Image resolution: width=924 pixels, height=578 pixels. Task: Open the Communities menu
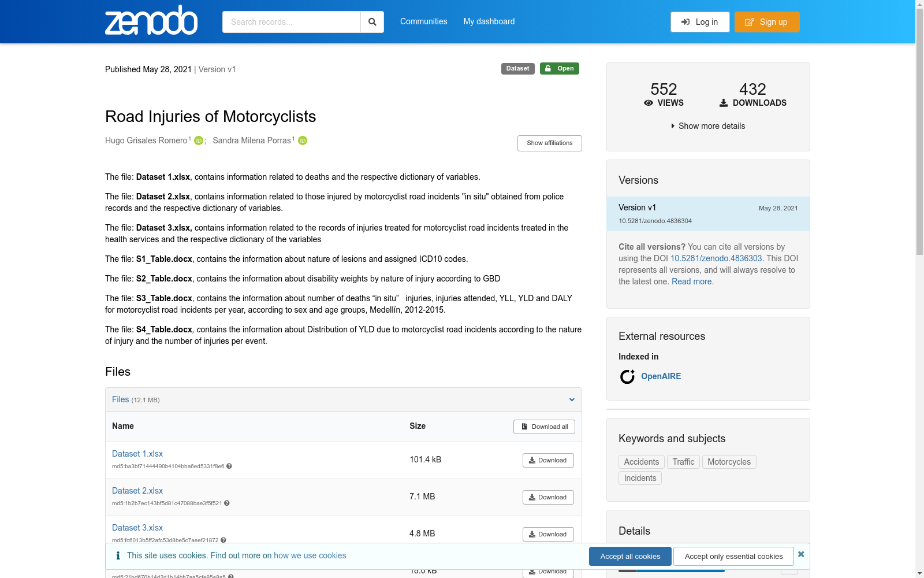point(423,21)
